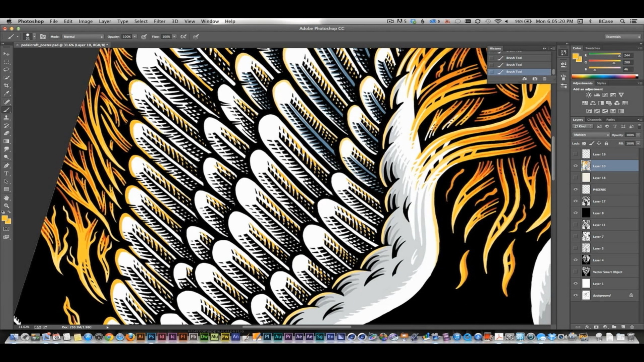This screenshot has height=362, width=644.
Task: Show Layer 19 visibility
Action: 576,154
